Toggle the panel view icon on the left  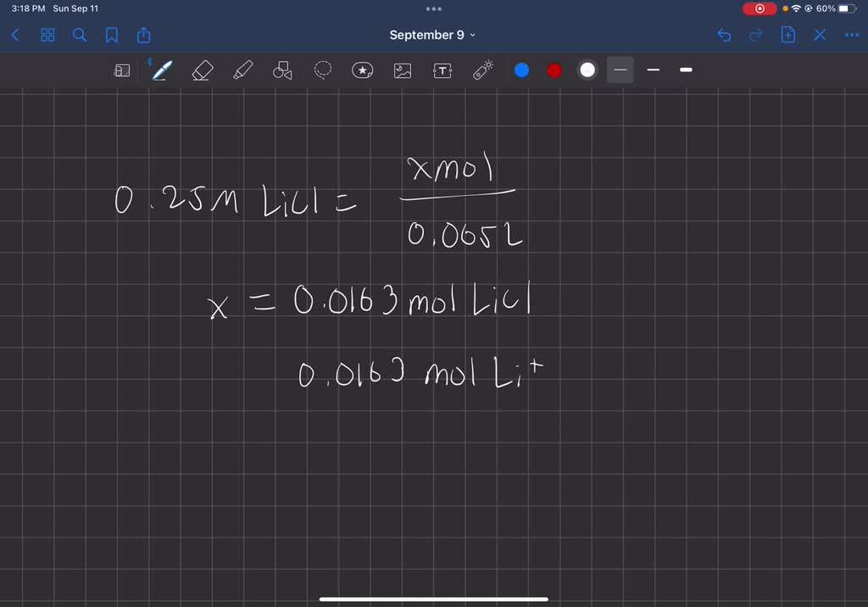(x=121, y=70)
